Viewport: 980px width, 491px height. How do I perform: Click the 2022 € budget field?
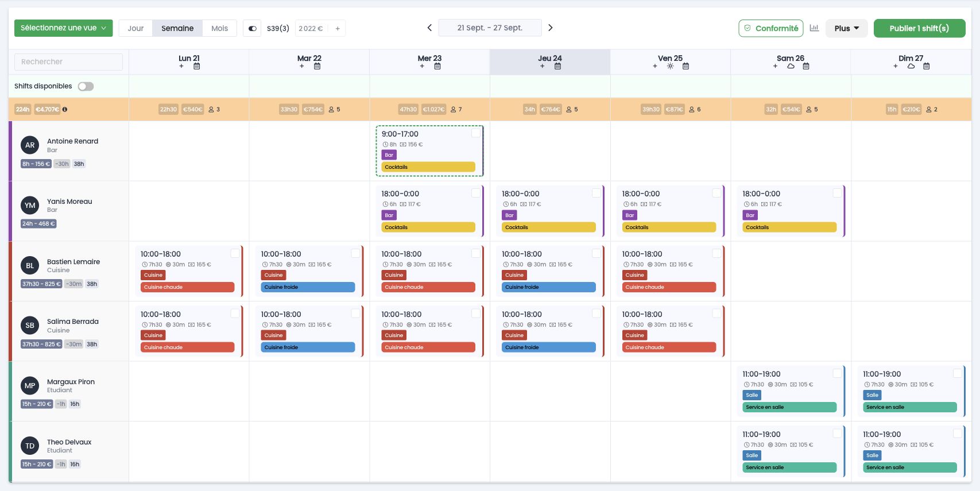point(311,28)
